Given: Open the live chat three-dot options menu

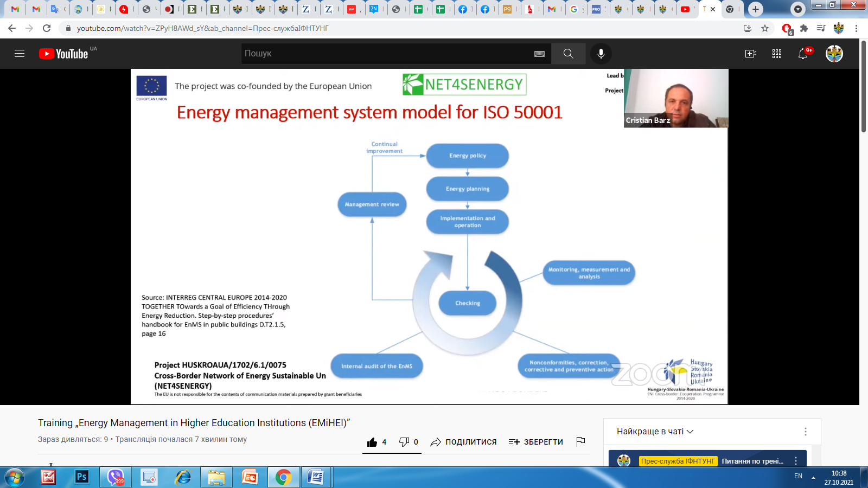Looking at the screenshot, I should click(805, 432).
